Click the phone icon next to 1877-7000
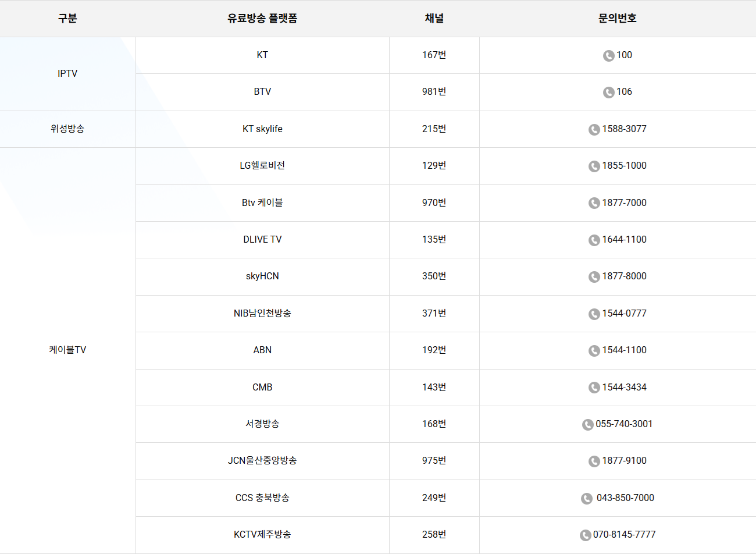 pyautogui.click(x=594, y=203)
